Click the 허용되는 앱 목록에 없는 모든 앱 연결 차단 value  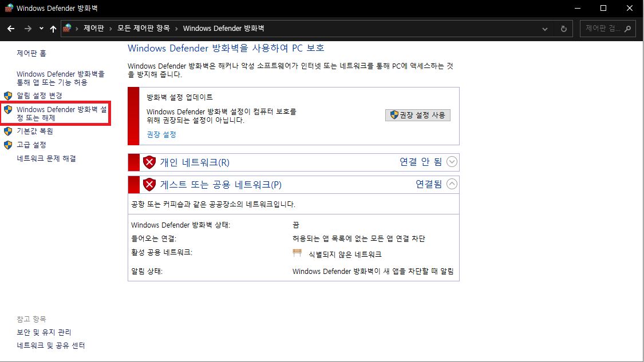click(x=358, y=238)
